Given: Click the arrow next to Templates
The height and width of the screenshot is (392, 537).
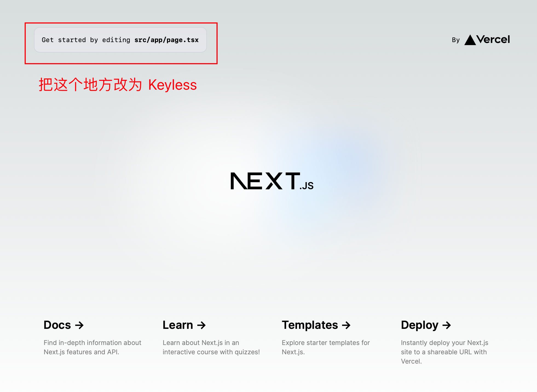Looking at the screenshot, I should (x=346, y=325).
